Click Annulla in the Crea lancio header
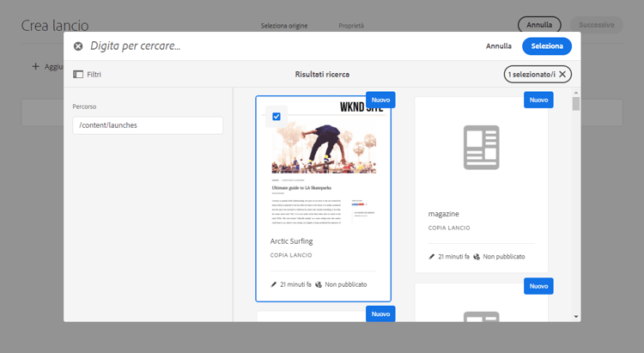This screenshot has height=353, width=644. coord(539,25)
